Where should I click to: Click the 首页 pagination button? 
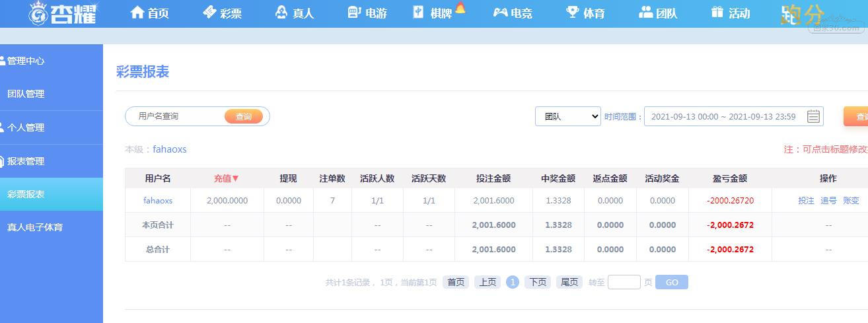pos(456,282)
